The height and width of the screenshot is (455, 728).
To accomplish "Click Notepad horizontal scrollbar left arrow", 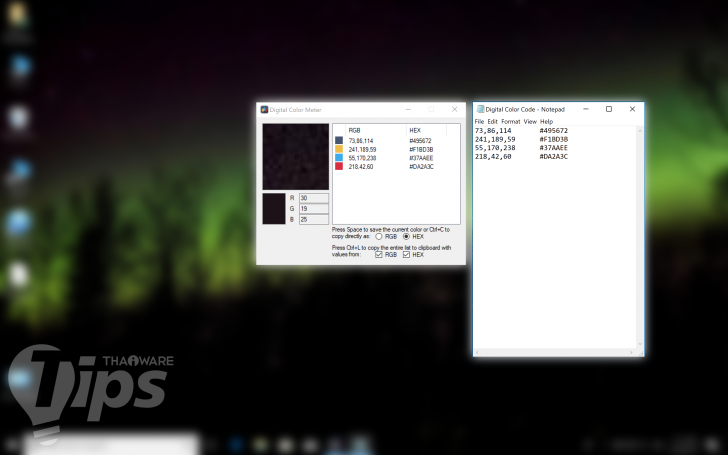I will pos(477,353).
